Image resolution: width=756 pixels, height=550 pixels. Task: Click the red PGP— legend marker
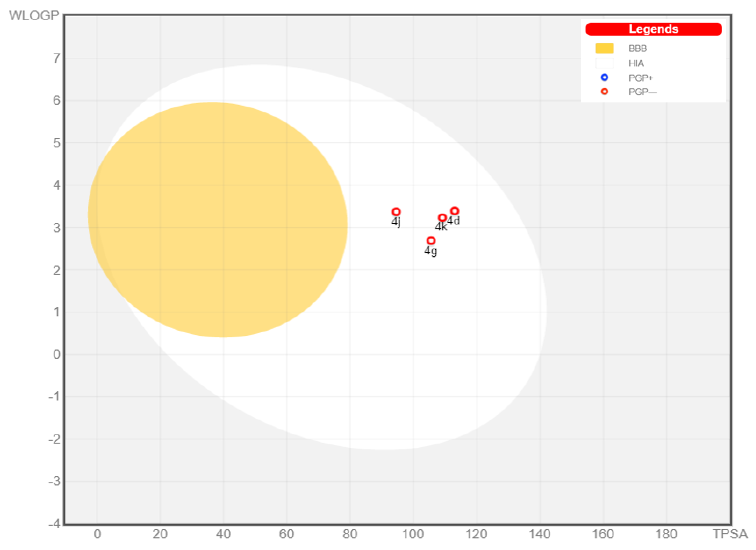pos(604,92)
